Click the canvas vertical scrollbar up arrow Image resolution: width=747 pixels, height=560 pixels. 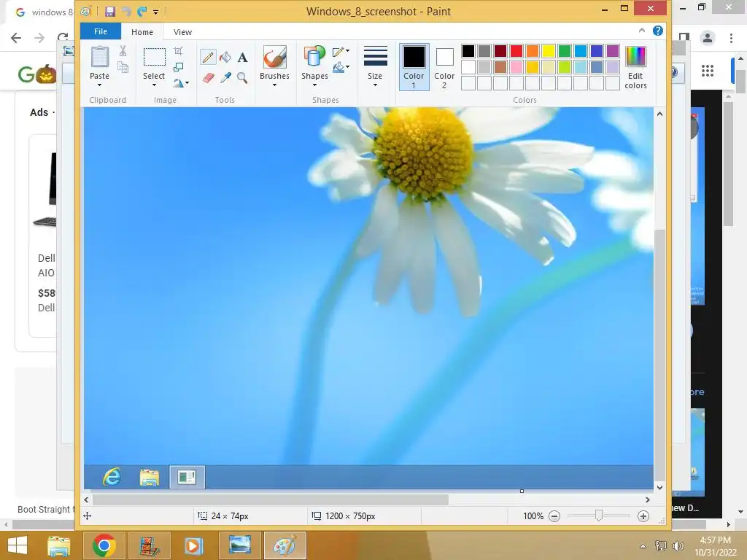pyautogui.click(x=659, y=114)
